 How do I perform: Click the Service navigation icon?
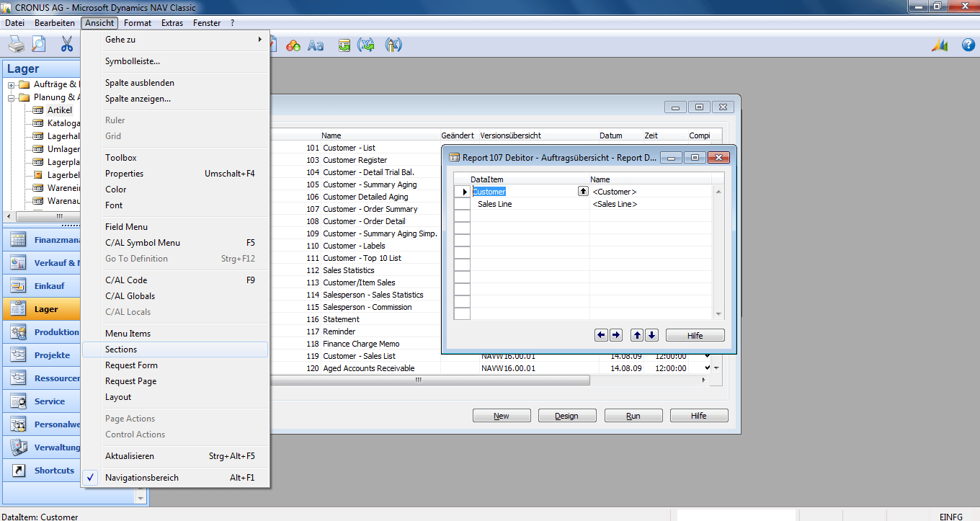pyautogui.click(x=19, y=401)
